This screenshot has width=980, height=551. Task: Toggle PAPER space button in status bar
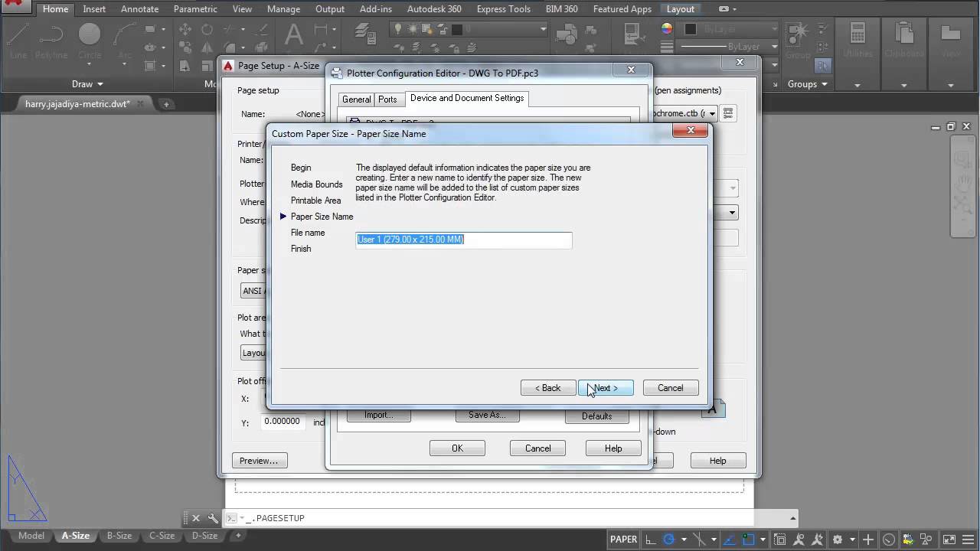(623, 540)
